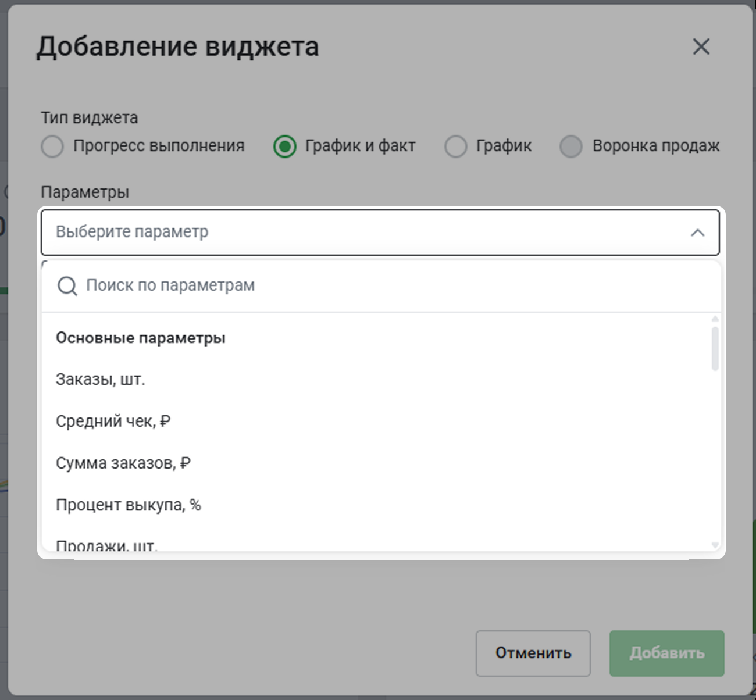Choose the partially visible Продажи, шт. item
The image size is (756, 700).
(x=106, y=545)
